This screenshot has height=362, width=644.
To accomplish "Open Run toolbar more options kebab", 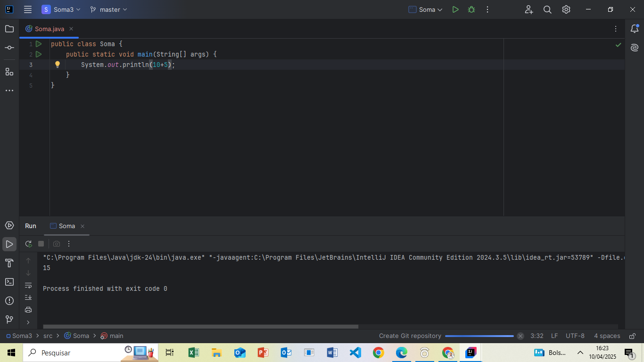I will pos(69,244).
